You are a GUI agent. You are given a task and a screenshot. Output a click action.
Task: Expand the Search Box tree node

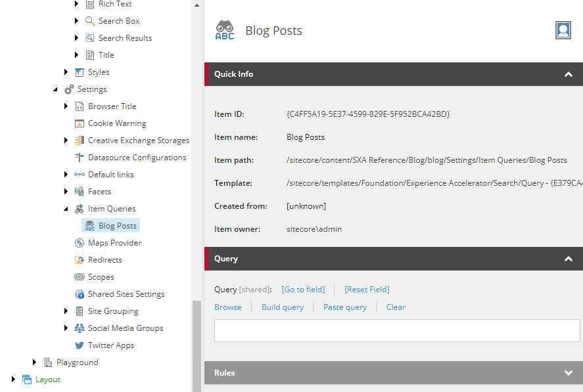point(76,21)
